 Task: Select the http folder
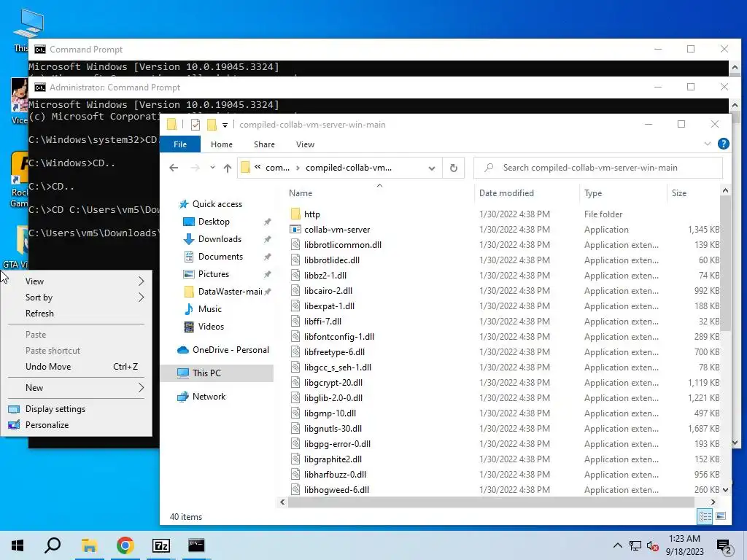[x=312, y=214]
